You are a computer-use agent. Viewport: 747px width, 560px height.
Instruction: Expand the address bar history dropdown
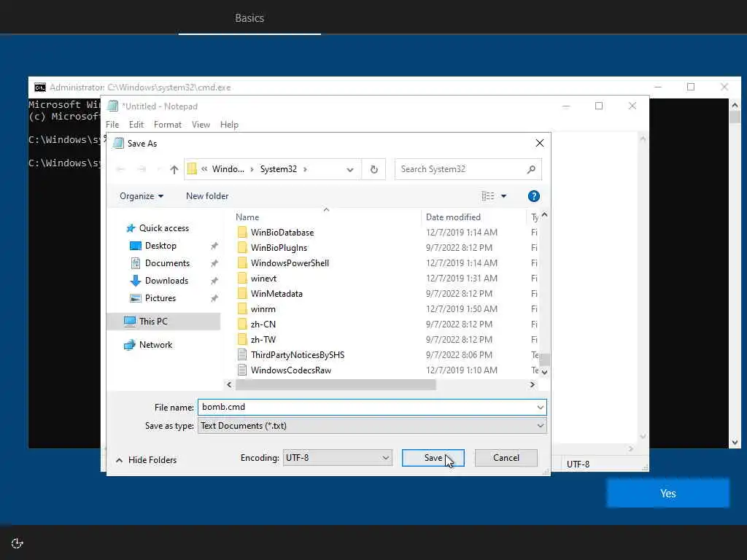tap(349, 169)
